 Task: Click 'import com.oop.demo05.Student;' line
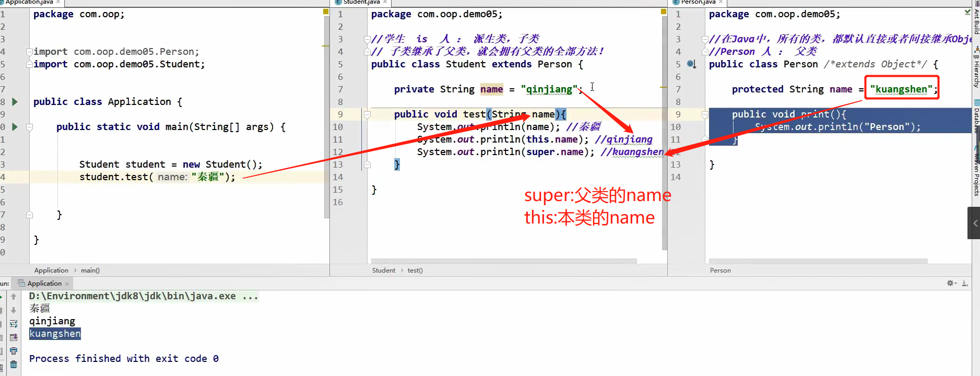[x=119, y=64]
